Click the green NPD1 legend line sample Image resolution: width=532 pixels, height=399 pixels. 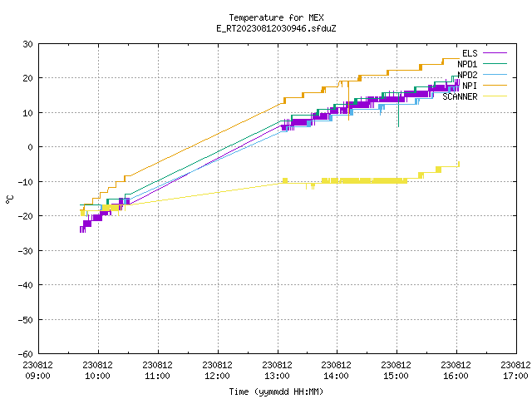(x=495, y=64)
